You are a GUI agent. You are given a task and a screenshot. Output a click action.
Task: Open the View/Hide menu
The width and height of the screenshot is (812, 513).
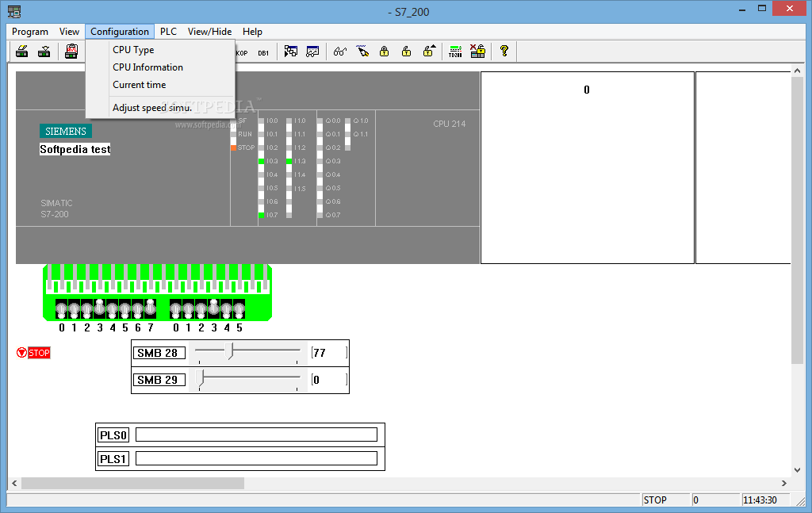(x=209, y=32)
